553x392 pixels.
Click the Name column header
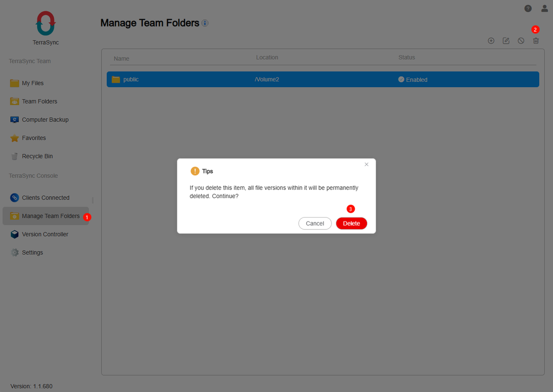pos(121,59)
